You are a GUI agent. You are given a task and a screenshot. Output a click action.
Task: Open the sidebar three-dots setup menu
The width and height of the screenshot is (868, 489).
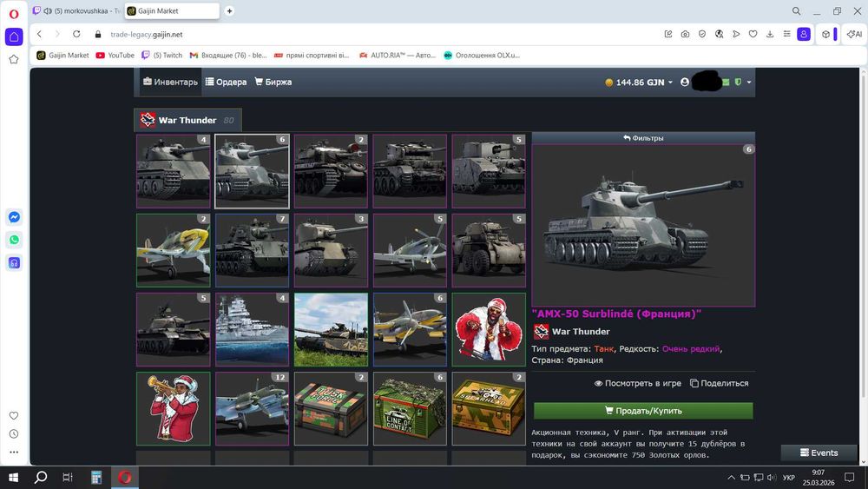[14, 452]
